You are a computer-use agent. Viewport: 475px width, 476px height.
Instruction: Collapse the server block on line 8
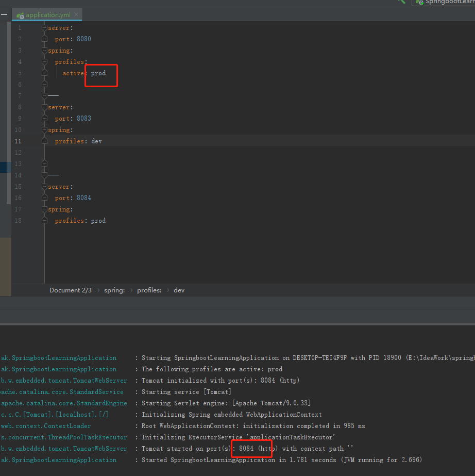click(45, 107)
